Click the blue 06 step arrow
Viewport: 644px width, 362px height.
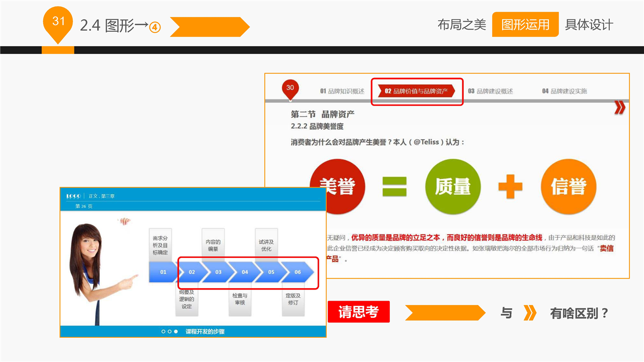(298, 272)
